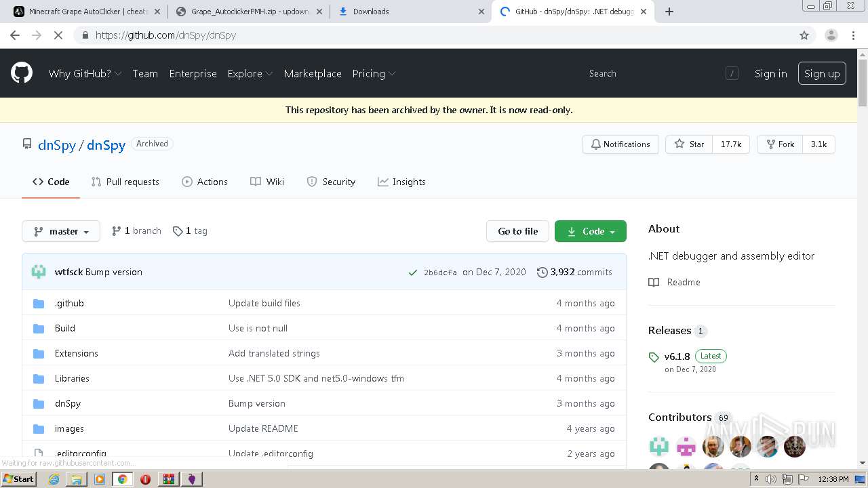Click the 17.7k stargazers count
The height and width of the screenshot is (488, 868).
730,144
